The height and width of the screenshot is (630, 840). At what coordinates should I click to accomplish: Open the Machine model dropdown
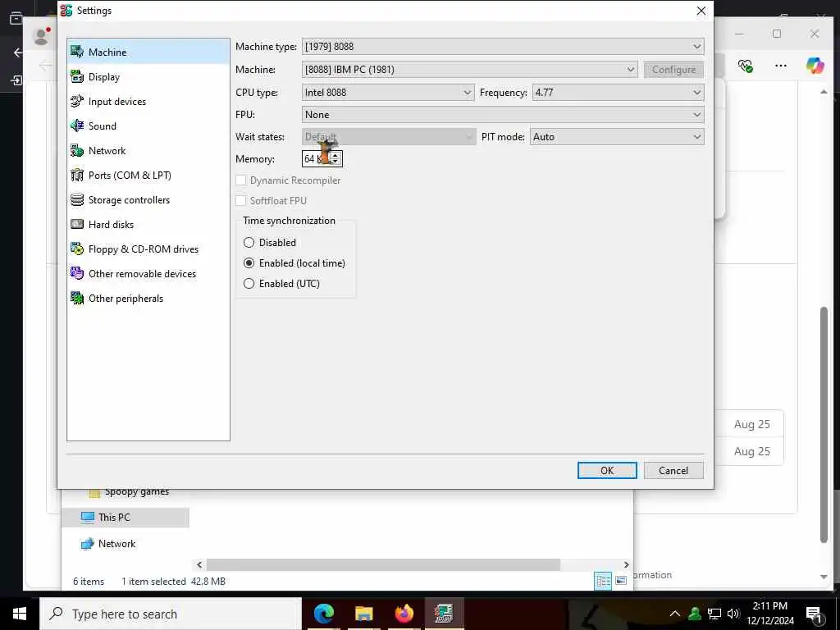470,70
